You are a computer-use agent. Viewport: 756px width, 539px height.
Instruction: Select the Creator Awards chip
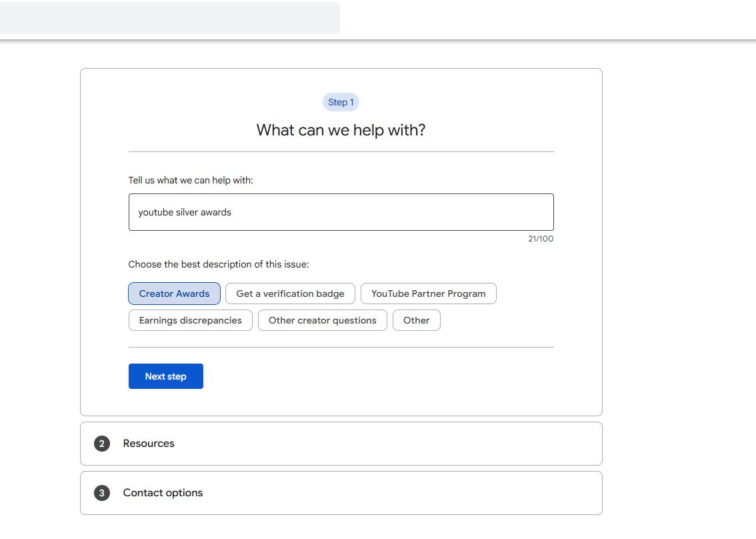click(x=174, y=294)
